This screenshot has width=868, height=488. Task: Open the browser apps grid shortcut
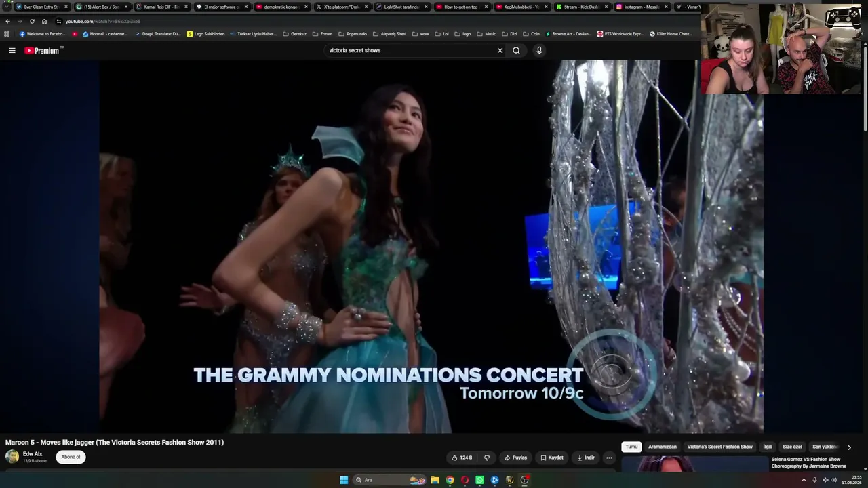click(7, 34)
